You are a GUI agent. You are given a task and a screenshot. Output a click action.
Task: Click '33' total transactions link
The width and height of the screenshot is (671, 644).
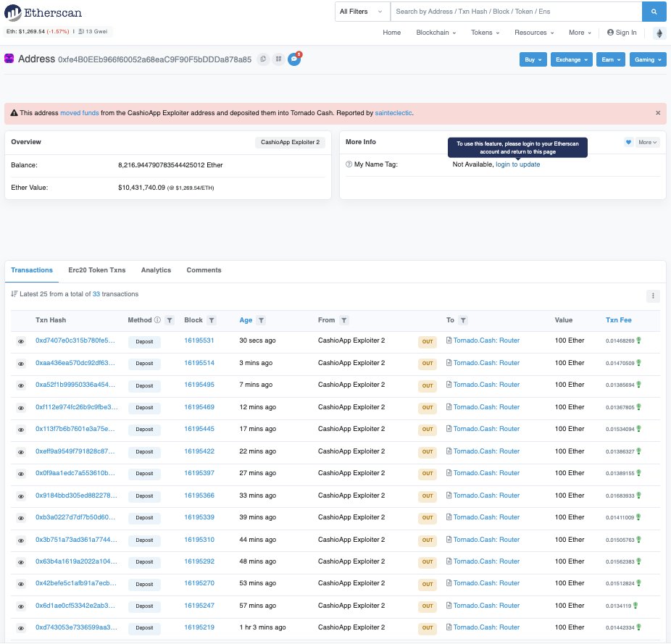pyautogui.click(x=96, y=294)
